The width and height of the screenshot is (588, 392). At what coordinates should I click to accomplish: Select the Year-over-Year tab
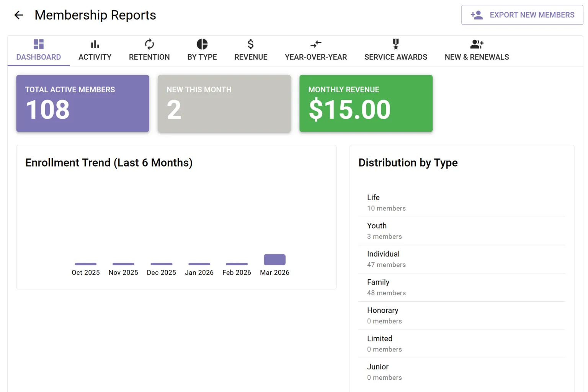click(315, 50)
